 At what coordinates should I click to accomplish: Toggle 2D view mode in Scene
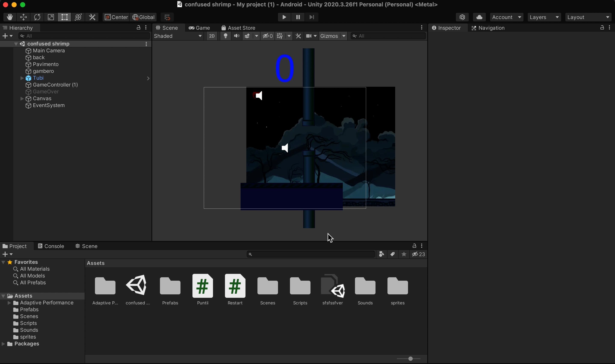point(212,36)
